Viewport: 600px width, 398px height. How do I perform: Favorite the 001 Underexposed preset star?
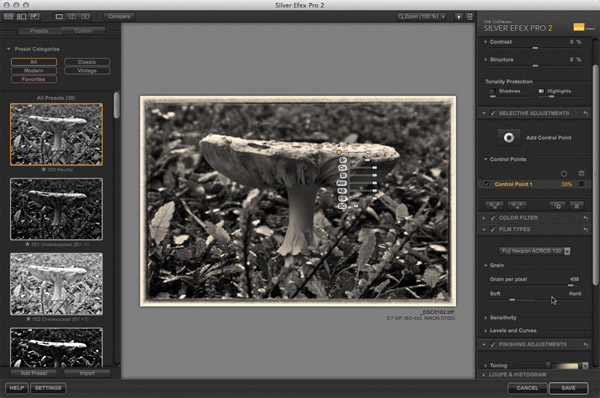[x=27, y=244]
